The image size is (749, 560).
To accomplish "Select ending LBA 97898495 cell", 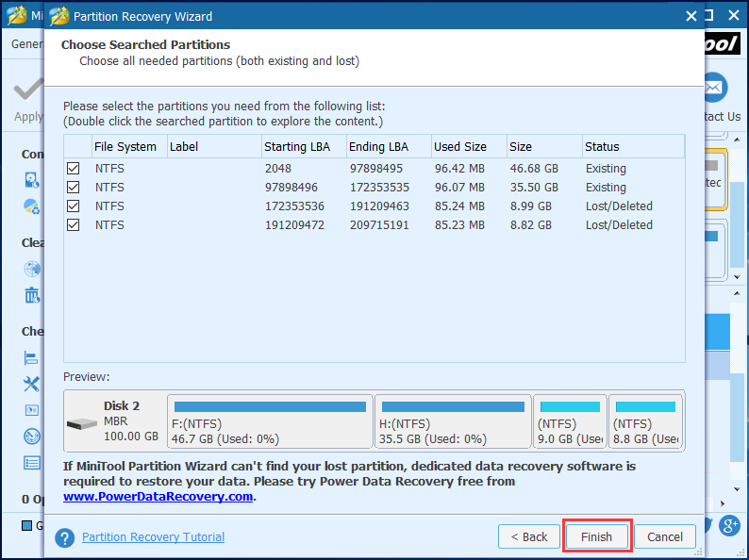I will point(376,169).
